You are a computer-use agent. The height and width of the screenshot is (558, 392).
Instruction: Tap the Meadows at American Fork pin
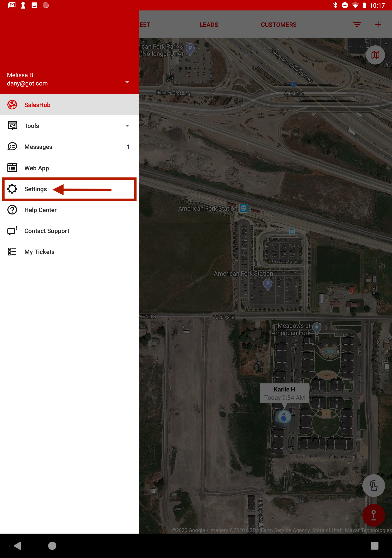(x=316, y=328)
